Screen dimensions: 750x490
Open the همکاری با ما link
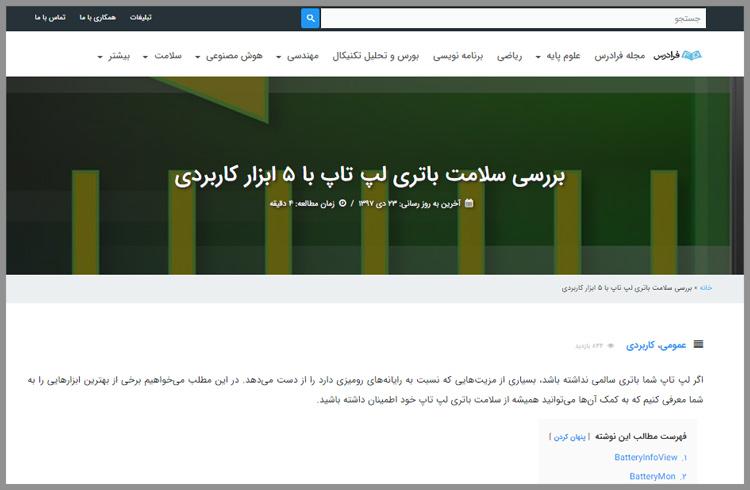98,17
